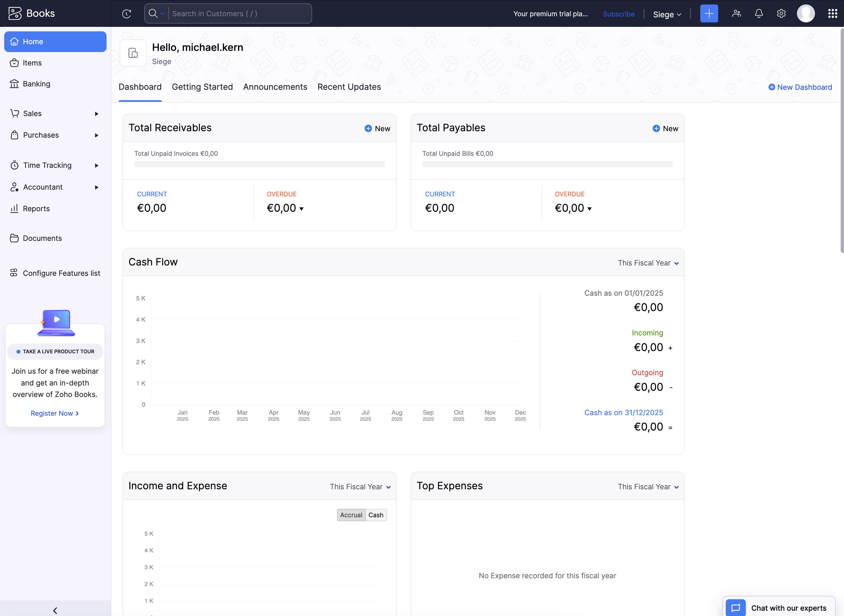Screen dimensions: 844x616
Task: Click the receivables CURRENT amount
Action: (152, 208)
